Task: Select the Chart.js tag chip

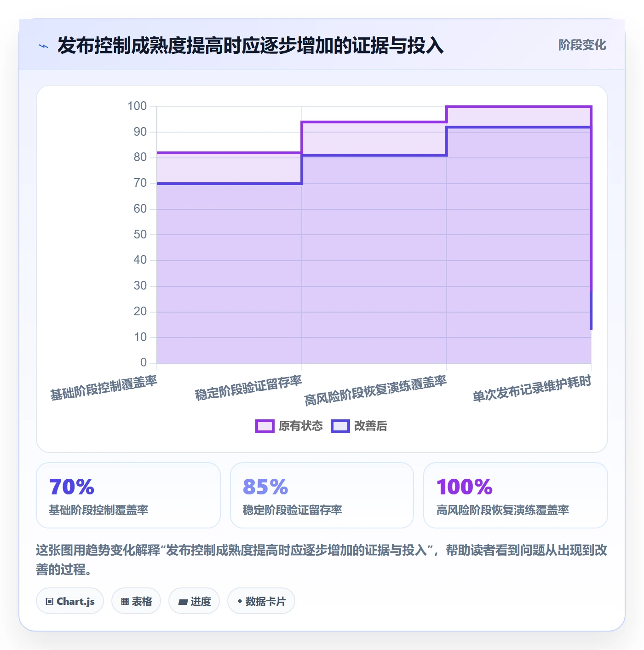Action: point(70,601)
